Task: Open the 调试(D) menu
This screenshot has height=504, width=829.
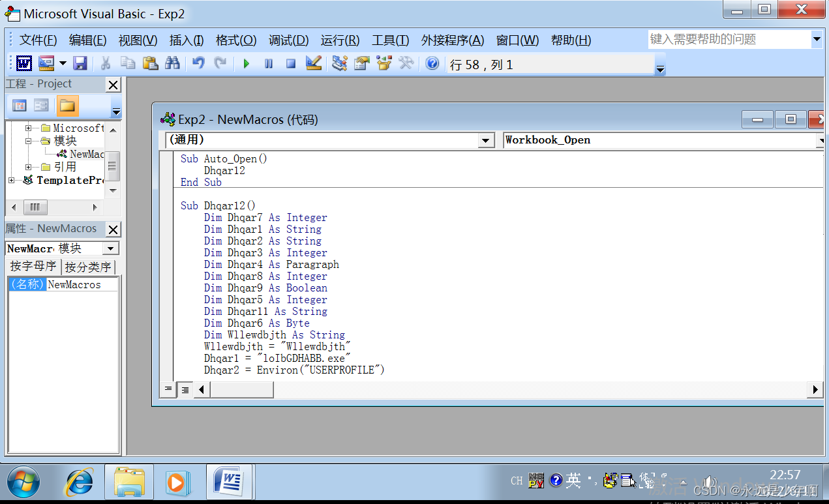Action: tap(289, 40)
